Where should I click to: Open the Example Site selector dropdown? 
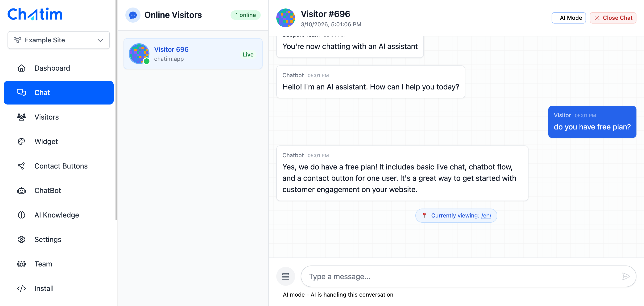click(x=58, y=40)
